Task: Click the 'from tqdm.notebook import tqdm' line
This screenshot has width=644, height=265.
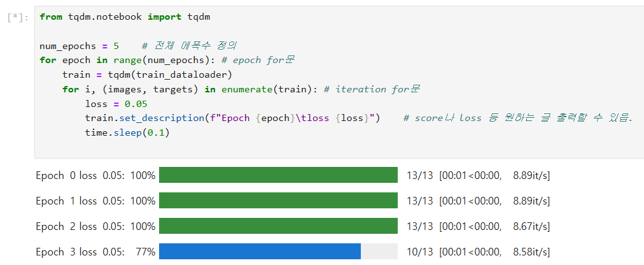Action: point(125,17)
